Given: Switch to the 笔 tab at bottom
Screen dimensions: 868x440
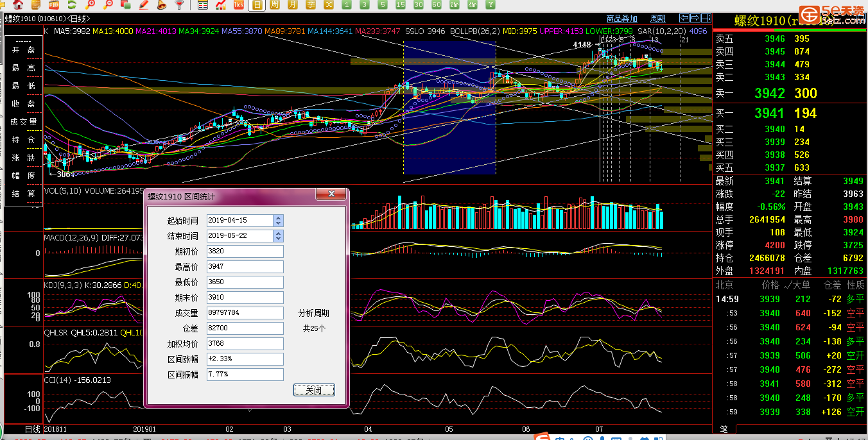Looking at the screenshot, I should [723, 429].
